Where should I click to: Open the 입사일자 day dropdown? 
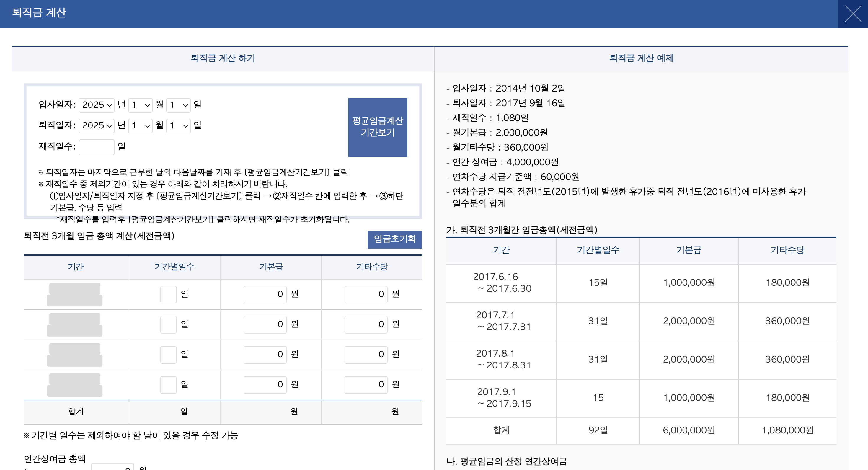178,105
